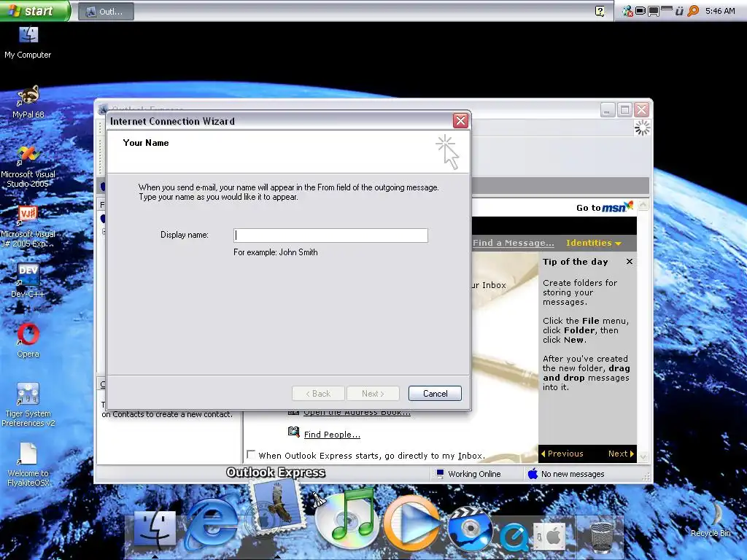Screen dimensions: 747x560
Task: Select the Recycle Bin desktop icon
Action: 711,520
